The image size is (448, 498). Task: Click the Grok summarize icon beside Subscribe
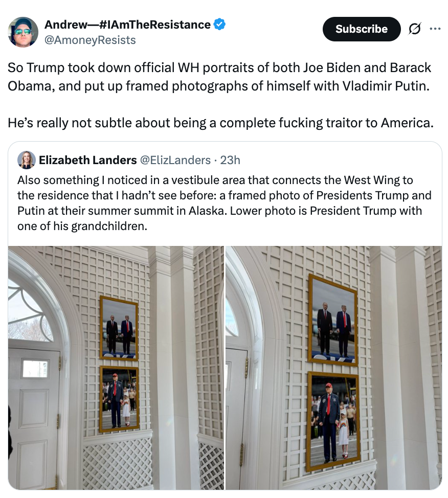[x=415, y=29]
